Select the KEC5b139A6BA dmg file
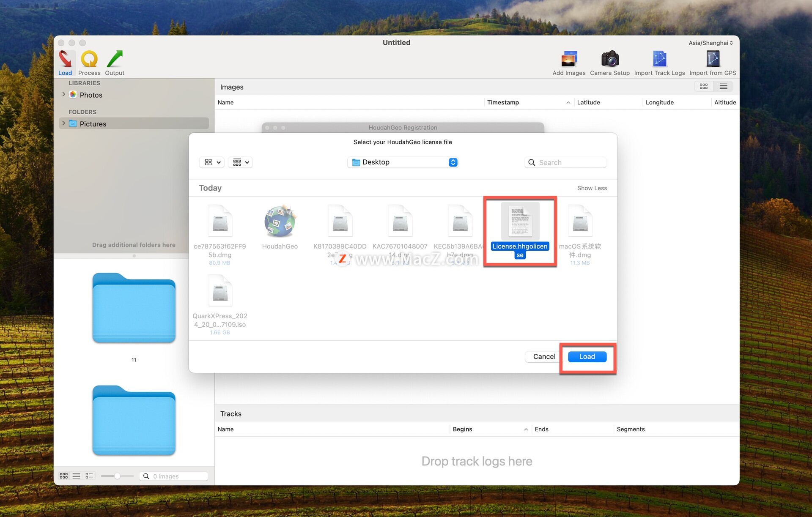The height and width of the screenshot is (517, 812). [x=460, y=235]
